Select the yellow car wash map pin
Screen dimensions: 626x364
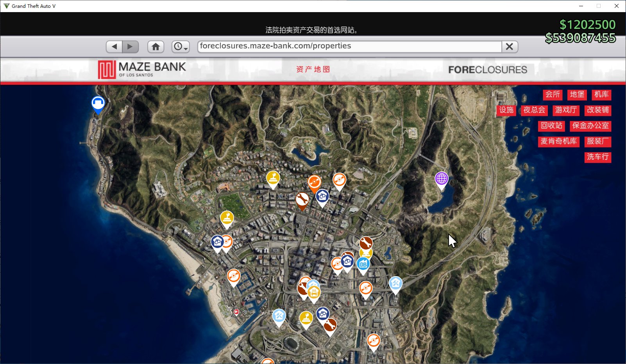(314, 293)
